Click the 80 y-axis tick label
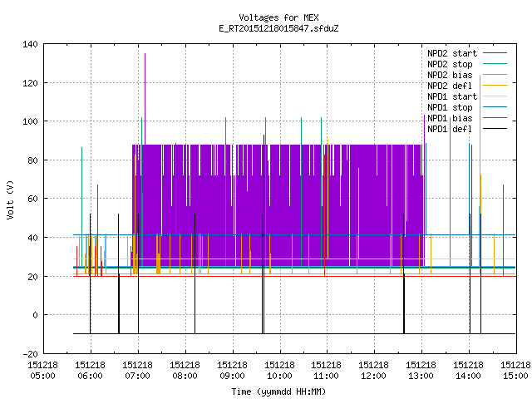The width and height of the screenshot is (532, 399). (32, 160)
